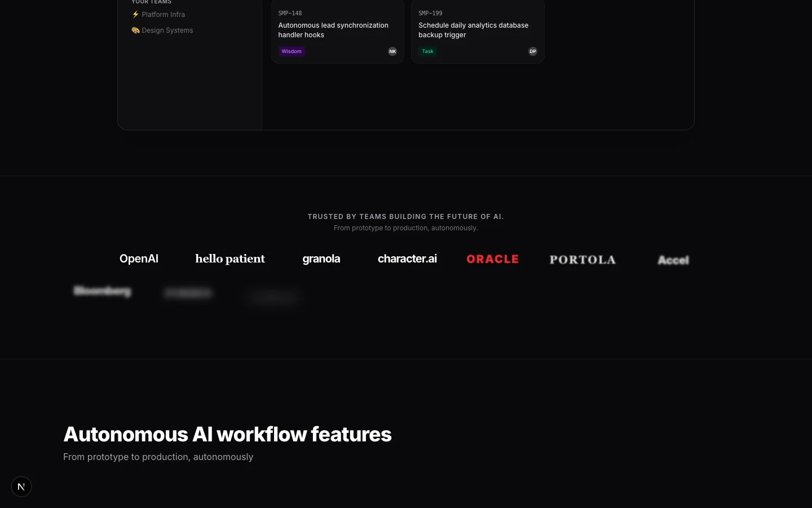Image resolution: width=812 pixels, height=508 pixels.
Task: Open card SMP-148 about lead synchronization
Action: [x=338, y=32]
